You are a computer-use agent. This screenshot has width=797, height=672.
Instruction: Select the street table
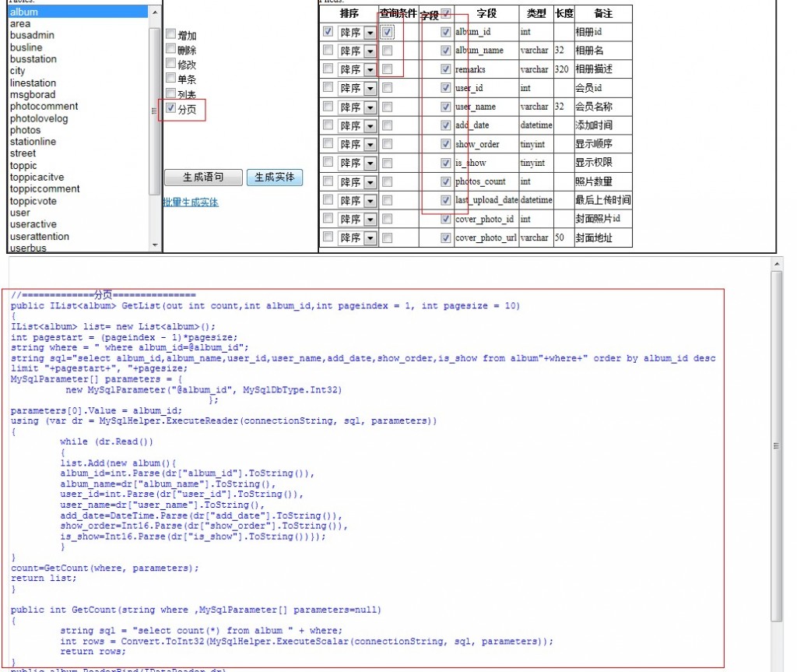tap(78, 153)
